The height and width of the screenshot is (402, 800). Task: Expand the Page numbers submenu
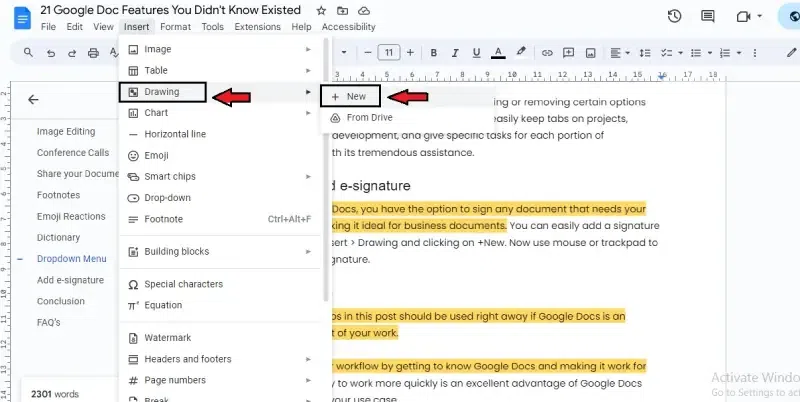[x=220, y=380]
